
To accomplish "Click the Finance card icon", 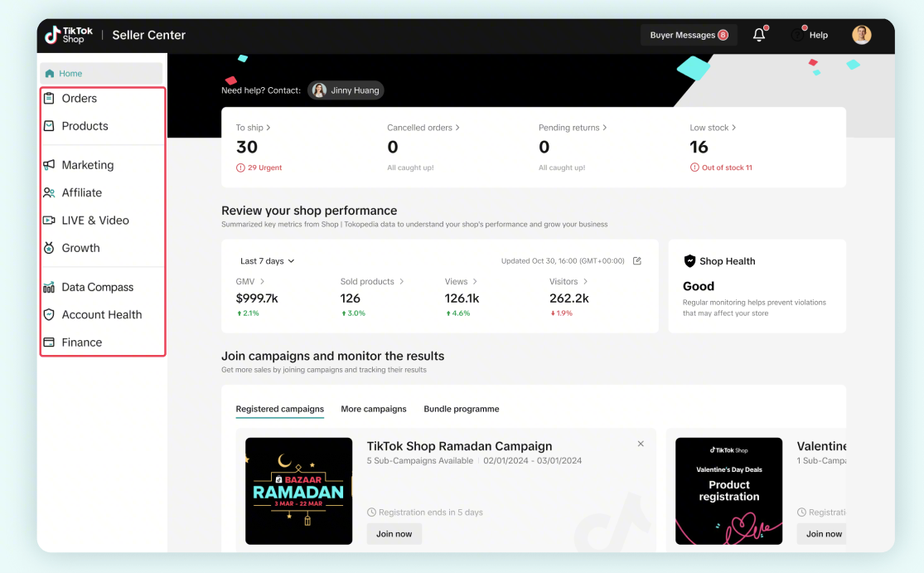I will [49, 342].
